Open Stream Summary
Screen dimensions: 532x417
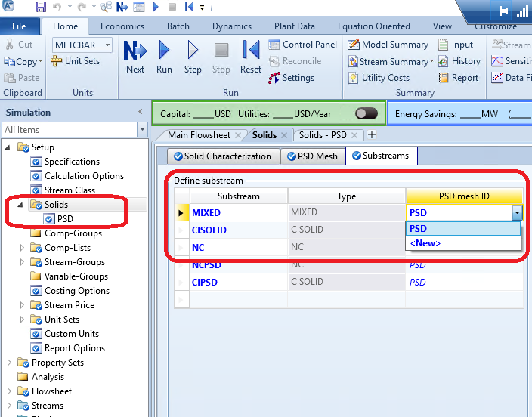point(388,62)
